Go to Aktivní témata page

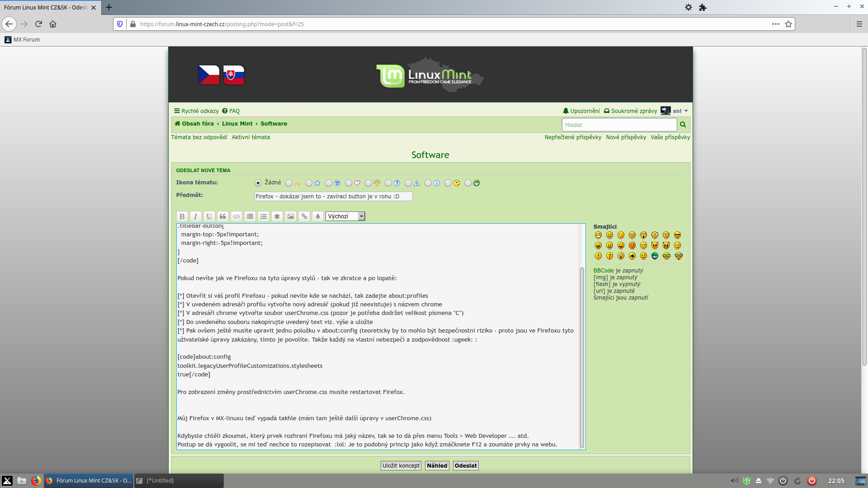(250, 137)
